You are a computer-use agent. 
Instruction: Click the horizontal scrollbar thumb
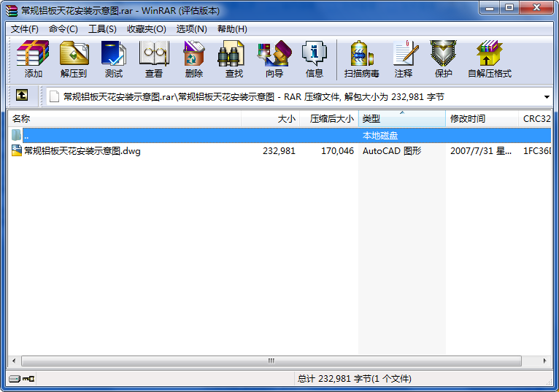pyautogui.click(x=271, y=361)
